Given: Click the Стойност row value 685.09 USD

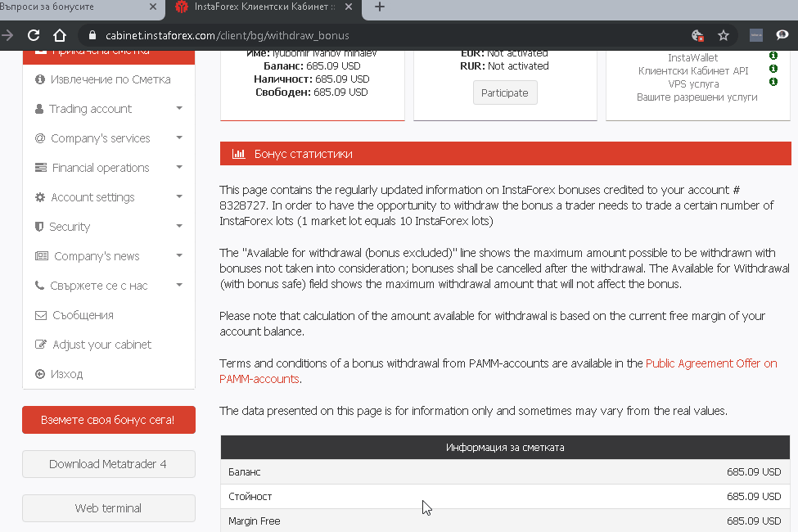Looking at the screenshot, I should point(754,496).
